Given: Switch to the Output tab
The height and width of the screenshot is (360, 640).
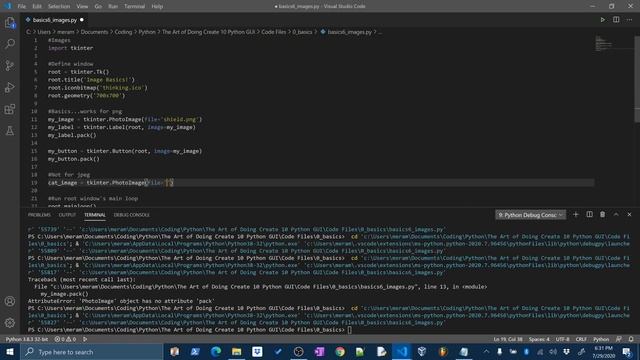Looking at the screenshot, I should (67, 215).
